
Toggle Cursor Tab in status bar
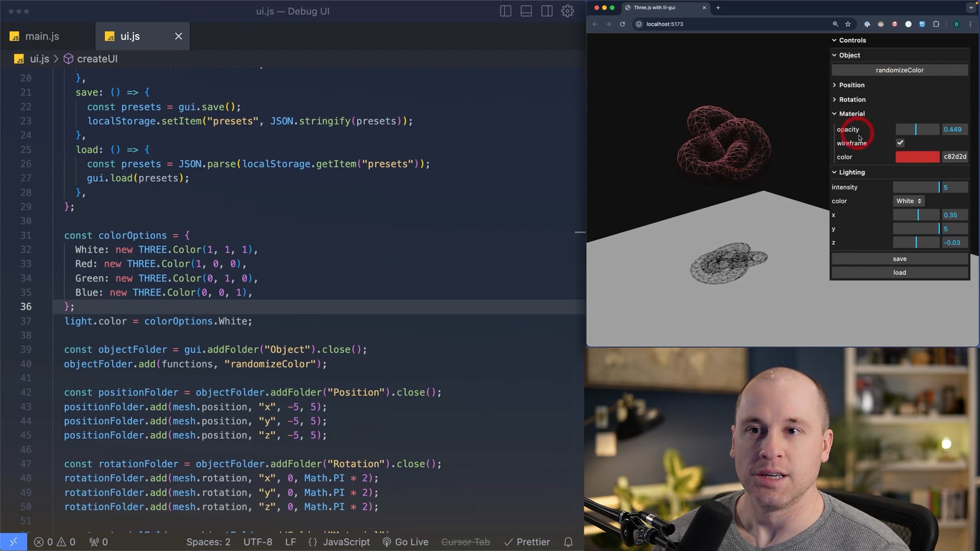click(465, 542)
